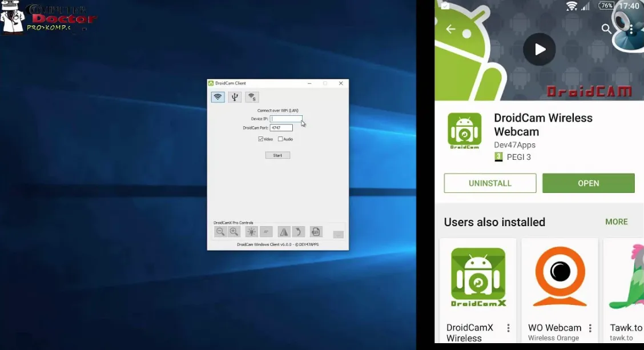644x350 pixels.
Task: Rotate the video with rotate icon
Action: (x=298, y=232)
